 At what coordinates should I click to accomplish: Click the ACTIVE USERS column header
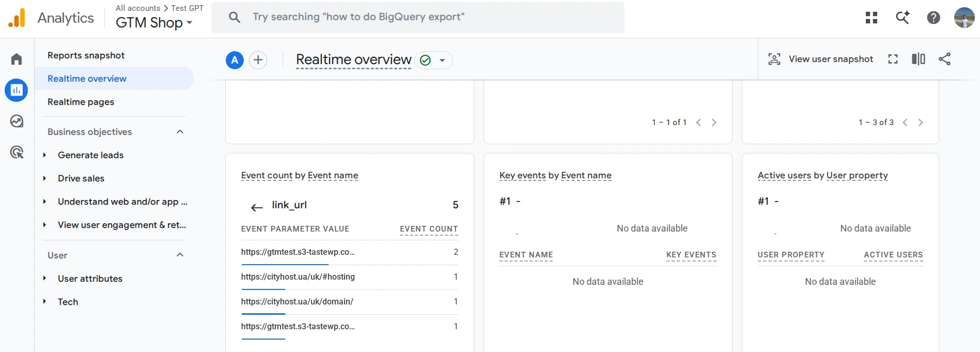click(893, 255)
